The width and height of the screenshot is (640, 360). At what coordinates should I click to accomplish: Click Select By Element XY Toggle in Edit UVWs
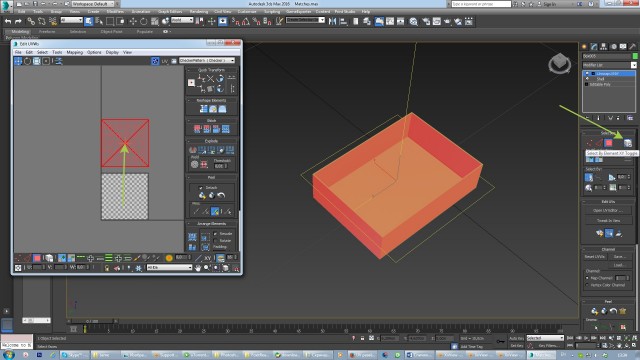[x=49, y=258]
